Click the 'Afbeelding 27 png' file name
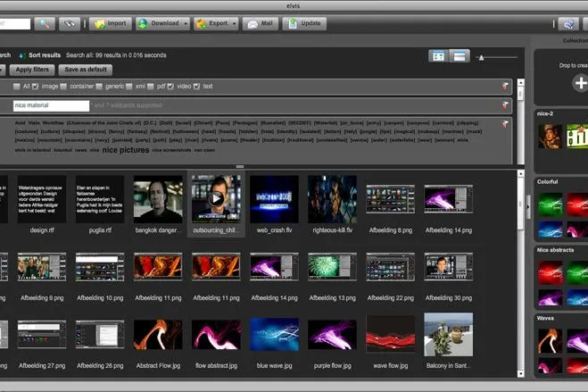 pos(42,366)
